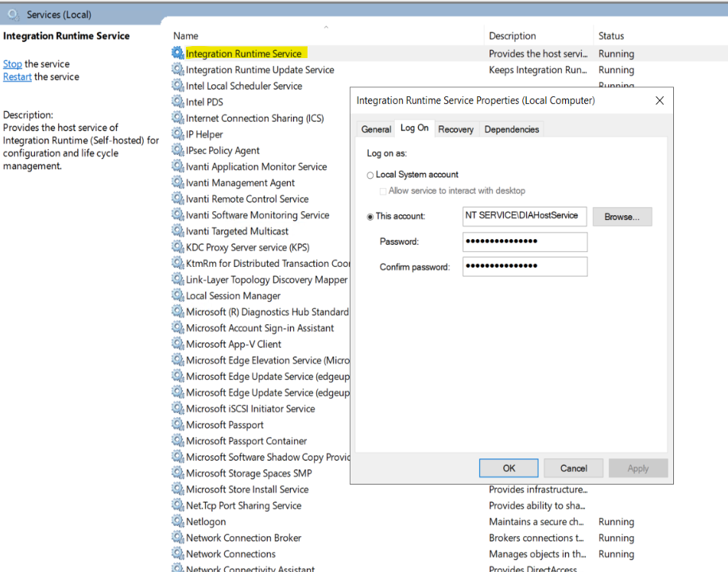Open the Dependencies tab
Screen dimensions: 728x572
pos(512,129)
